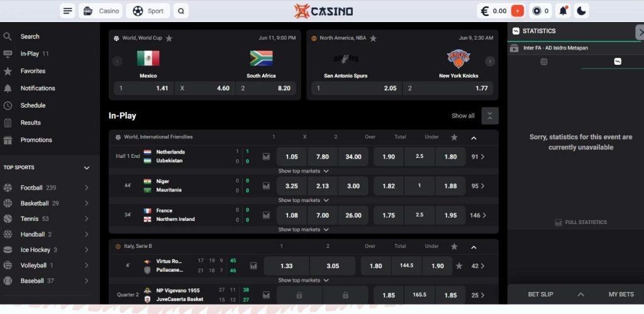Bet on South Africa at 8.20
The image size is (644, 314).
(266, 88)
